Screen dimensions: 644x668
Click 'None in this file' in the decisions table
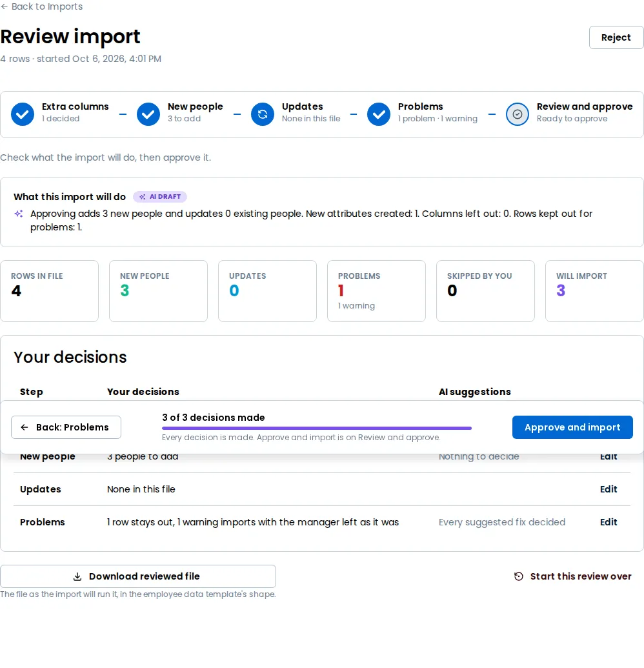point(141,489)
